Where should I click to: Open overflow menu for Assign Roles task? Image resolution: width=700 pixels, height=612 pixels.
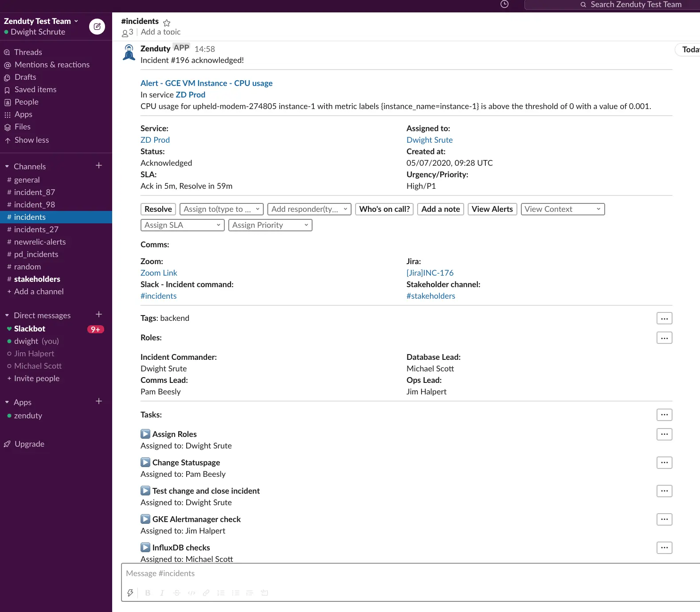tap(664, 434)
